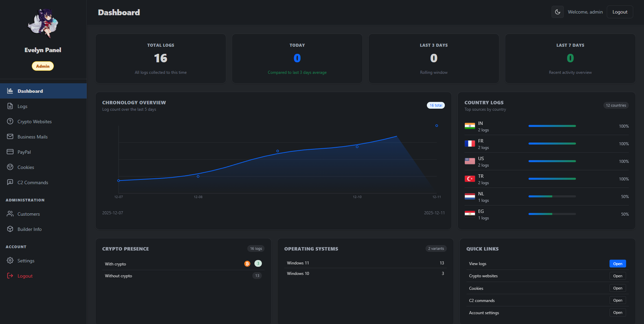Toggle dark mode with the moon button
Viewport: 644px width, 324px height.
557,12
